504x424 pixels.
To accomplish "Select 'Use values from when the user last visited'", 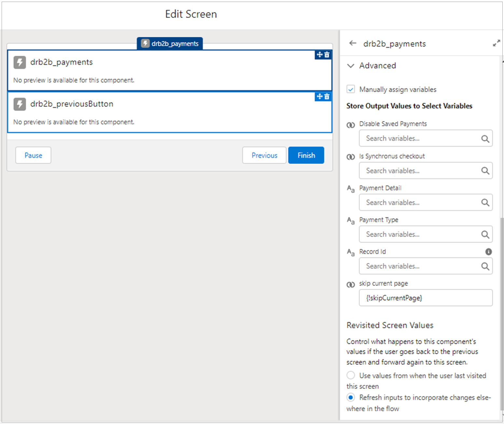I will (351, 376).
